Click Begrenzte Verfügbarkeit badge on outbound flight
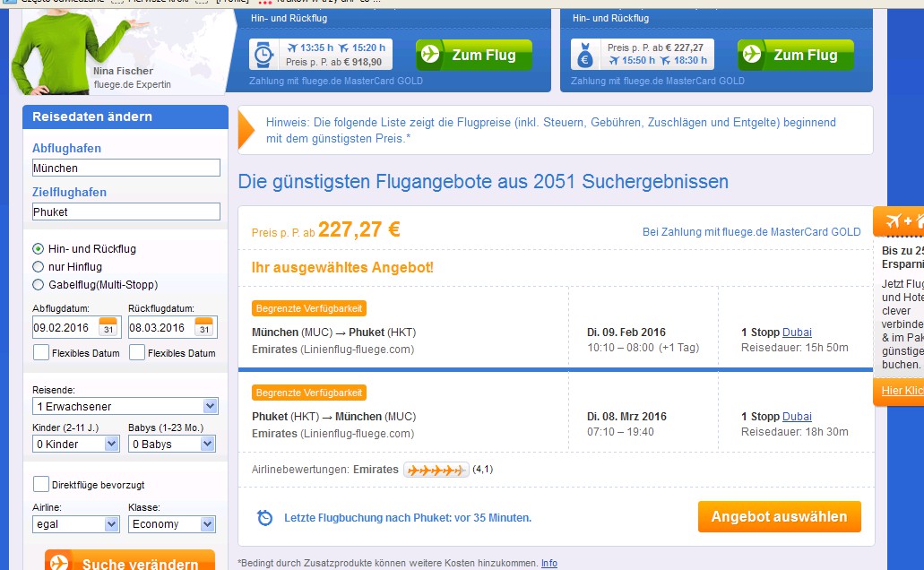This screenshot has height=570, width=924. (x=309, y=308)
